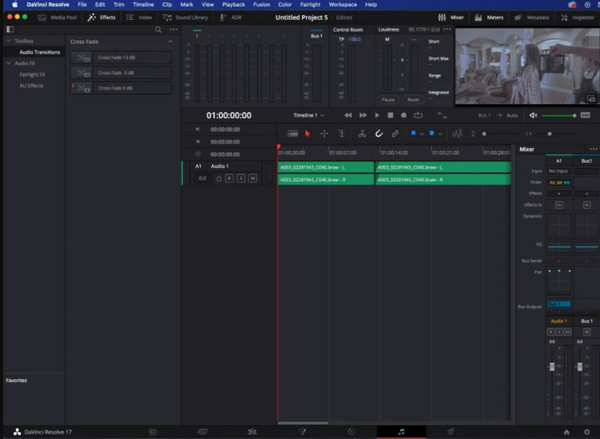The height and width of the screenshot is (439, 600).
Task: Open the Media Pool panel
Action: tap(57, 17)
